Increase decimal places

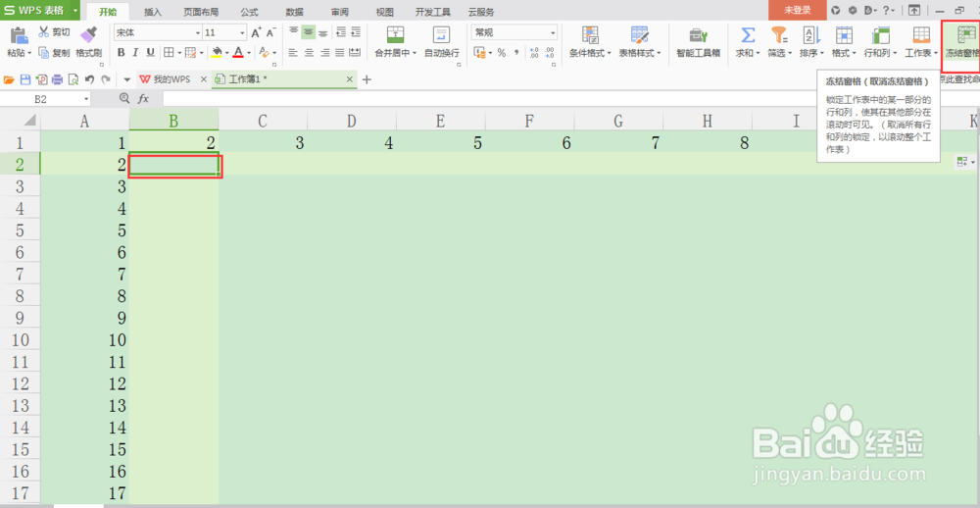click(534, 53)
